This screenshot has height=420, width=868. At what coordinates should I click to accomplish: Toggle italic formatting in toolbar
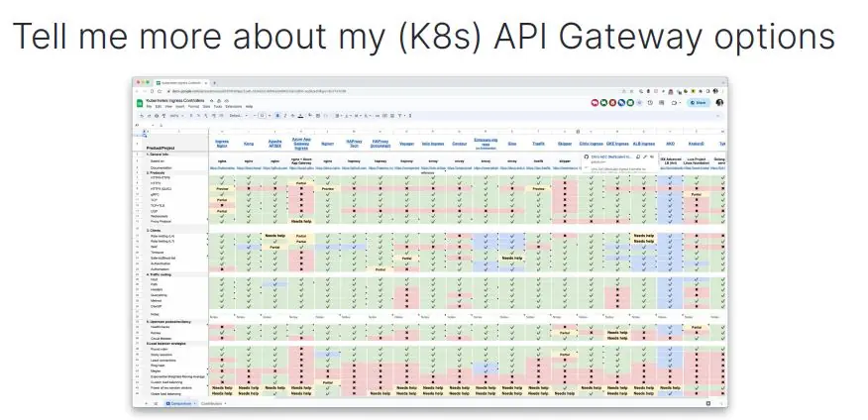285,116
